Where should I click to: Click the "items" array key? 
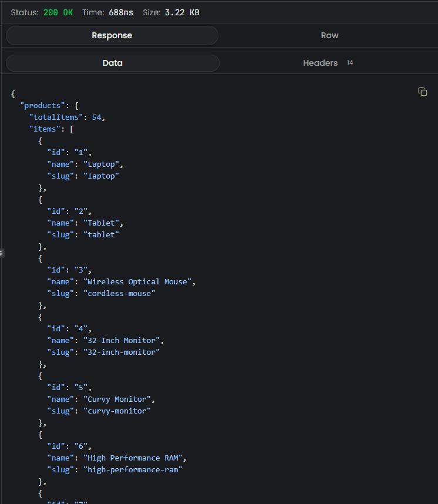coord(45,129)
